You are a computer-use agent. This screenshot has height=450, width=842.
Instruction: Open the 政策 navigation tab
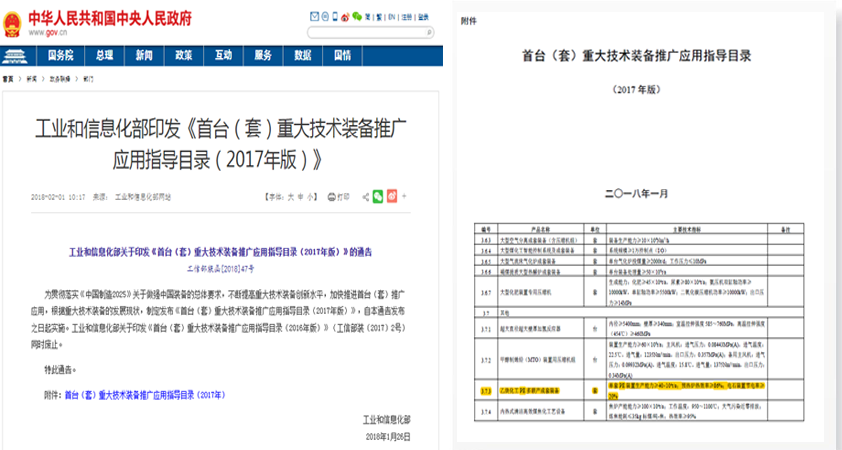183,54
